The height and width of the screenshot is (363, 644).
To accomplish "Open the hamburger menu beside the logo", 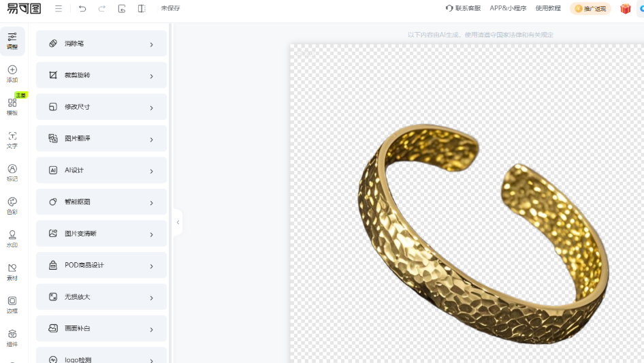I will click(59, 9).
